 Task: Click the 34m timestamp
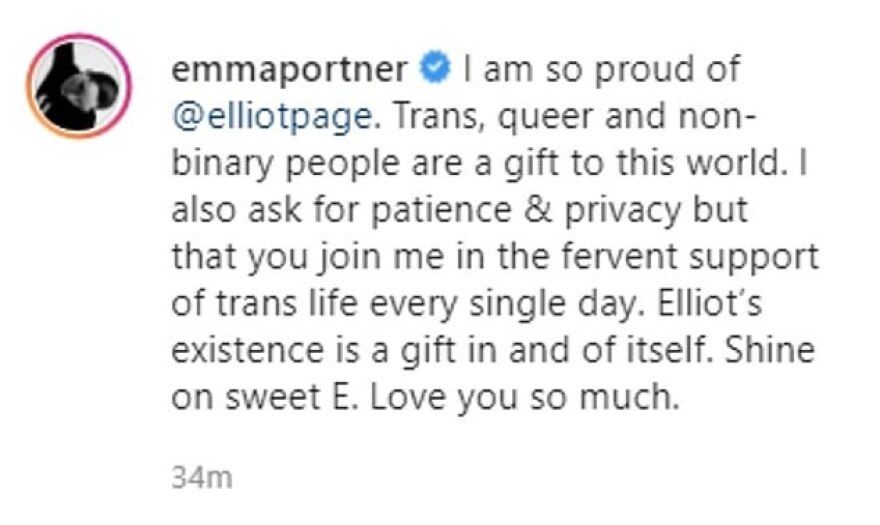pos(201,478)
